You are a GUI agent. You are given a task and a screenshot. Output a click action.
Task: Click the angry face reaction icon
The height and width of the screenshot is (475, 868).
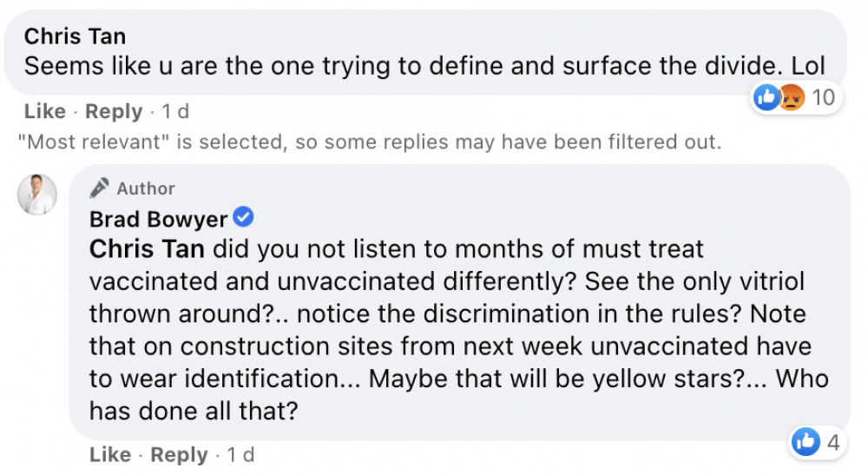tap(792, 97)
